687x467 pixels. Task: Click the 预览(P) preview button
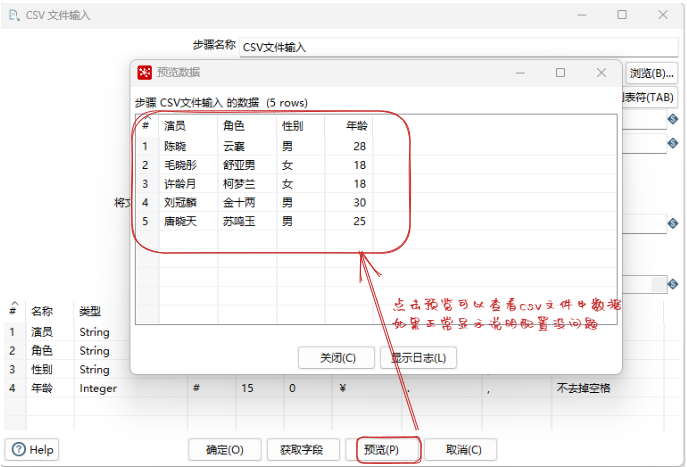click(x=381, y=449)
